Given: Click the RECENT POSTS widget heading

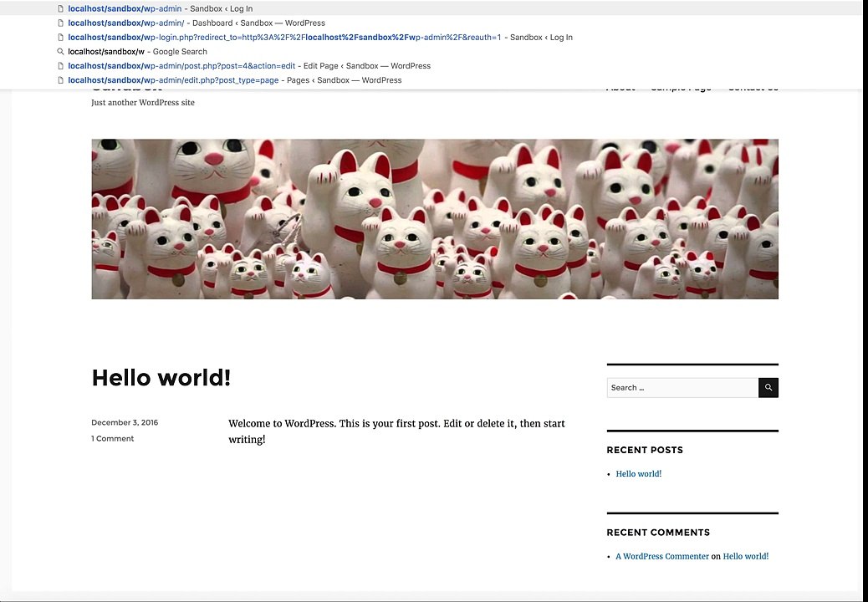Looking at the screenshot, I should (645, 450).
